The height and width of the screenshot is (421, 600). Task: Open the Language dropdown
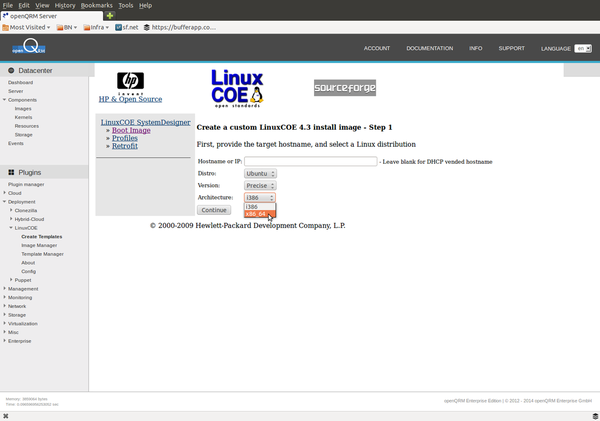coord(583,49)
